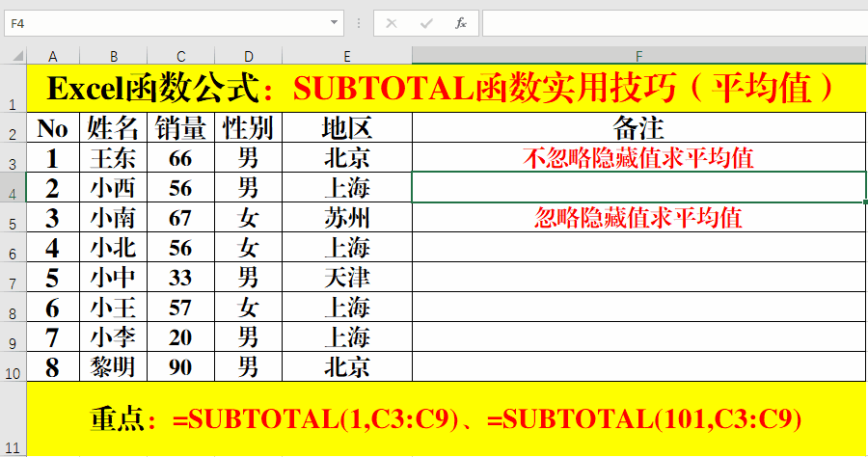Click region cell '北京' in 黎明's row

347,366
